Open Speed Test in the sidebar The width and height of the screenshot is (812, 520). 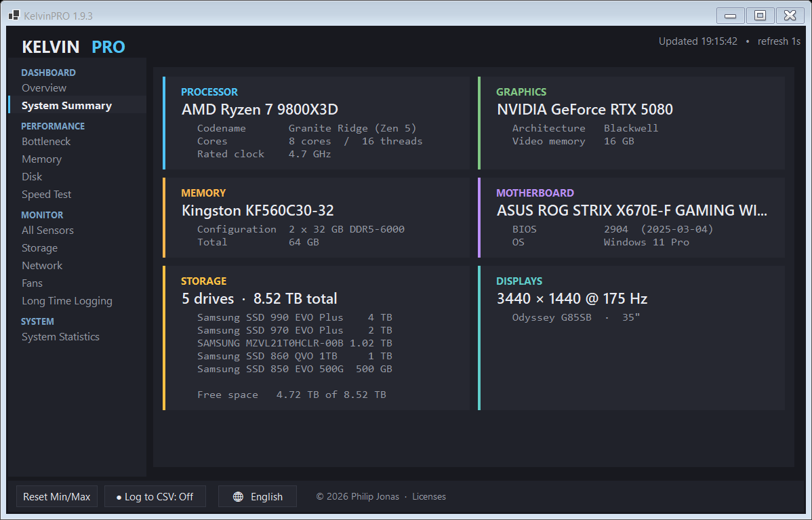47,194
